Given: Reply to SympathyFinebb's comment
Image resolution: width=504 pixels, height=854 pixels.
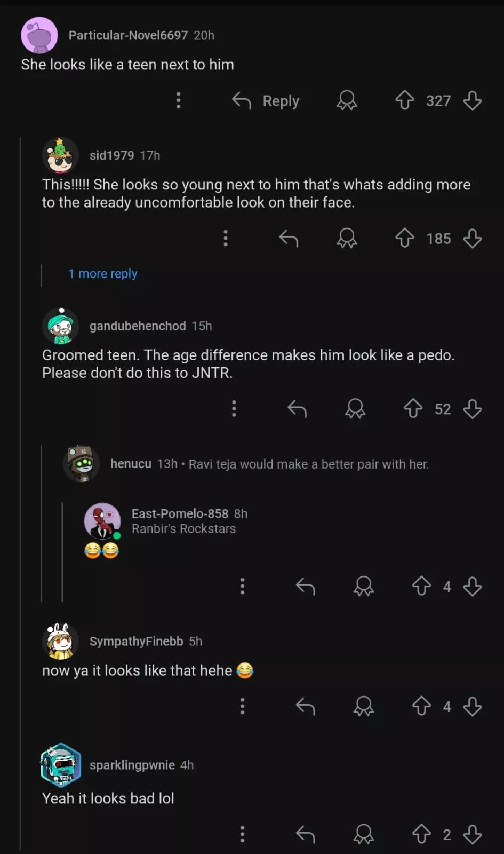Looking at the screenshot, I should [306, 707].
